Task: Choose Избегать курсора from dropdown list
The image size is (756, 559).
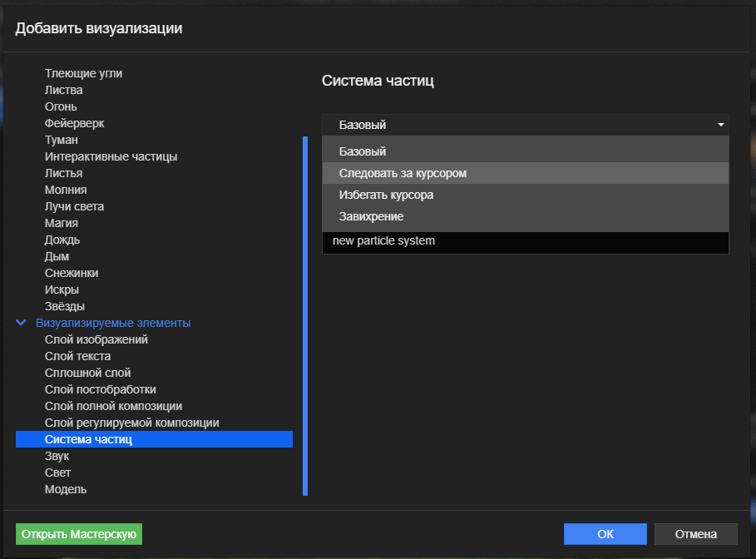Action: (x=386, y=195)
